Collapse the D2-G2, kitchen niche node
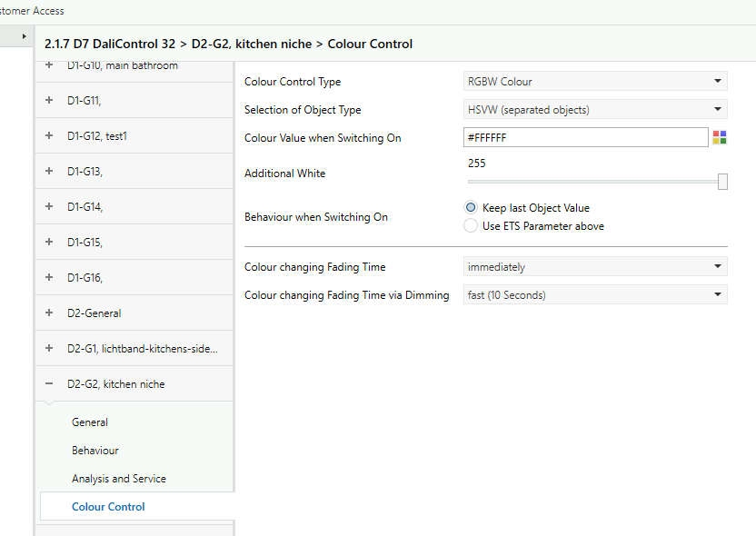 (49, 384)
